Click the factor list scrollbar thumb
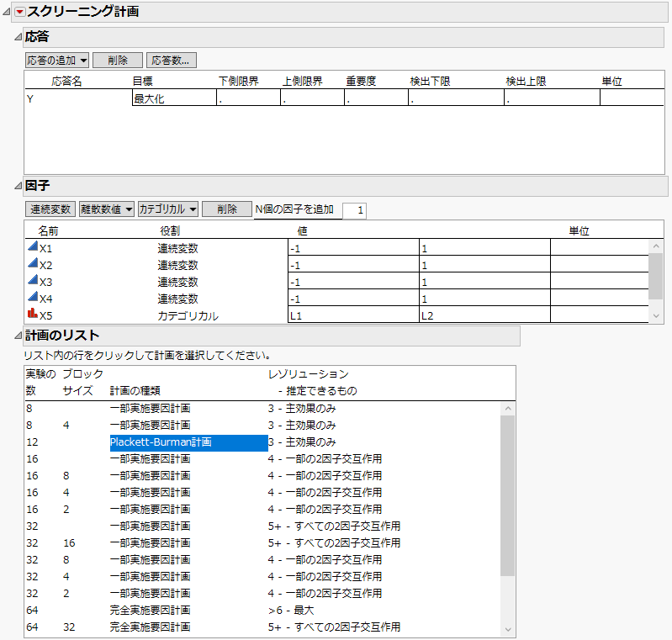Image resolution: width=672 pixels, height=640 pixels. pos(655,276)
